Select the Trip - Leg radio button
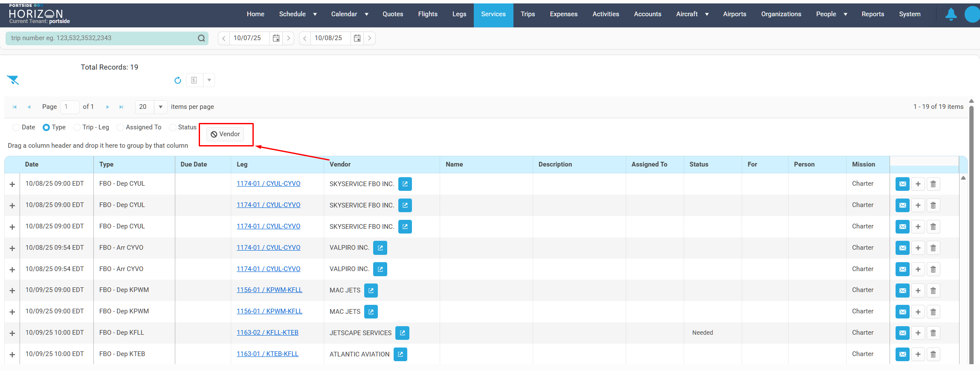The image size is (980, 371). [x=77, y=127]
